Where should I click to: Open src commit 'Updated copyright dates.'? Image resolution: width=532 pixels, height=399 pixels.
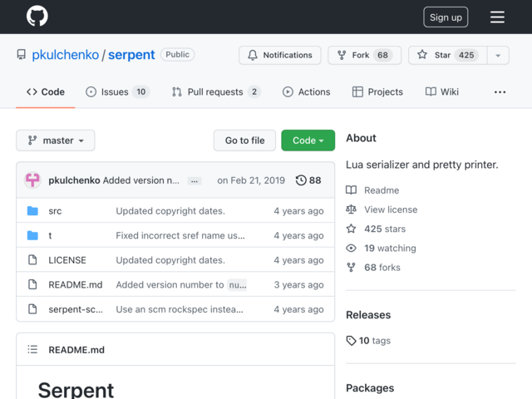click(170, 211)
